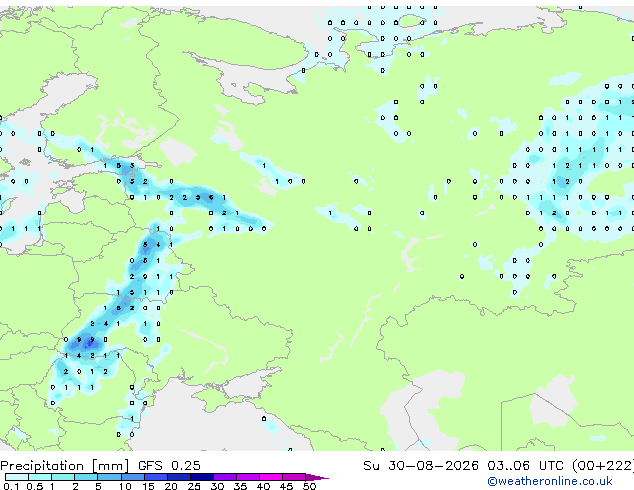This screenshot has height=490, width=634.
Task: Click the '0.1' legend scale label
Action: pos(11,486)
